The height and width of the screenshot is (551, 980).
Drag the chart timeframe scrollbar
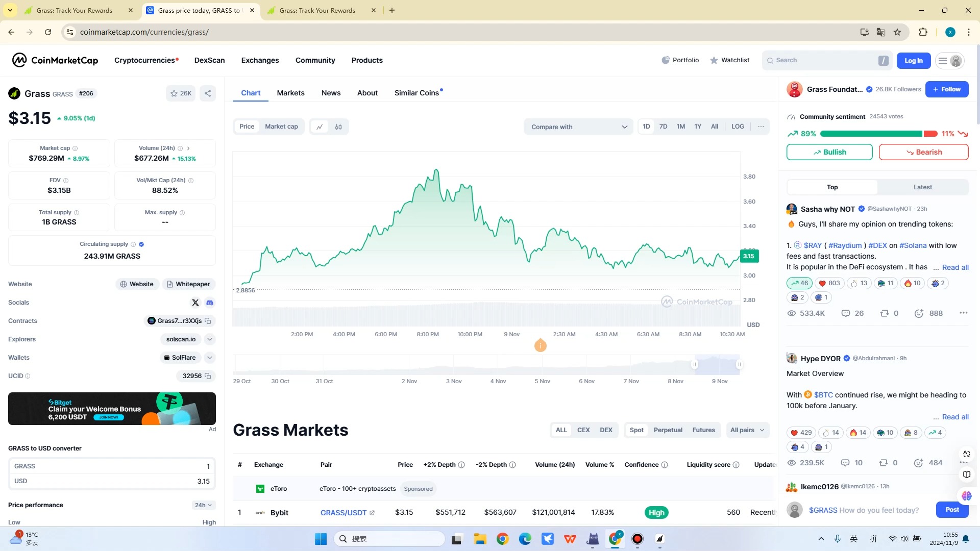[x=717, y=364]
